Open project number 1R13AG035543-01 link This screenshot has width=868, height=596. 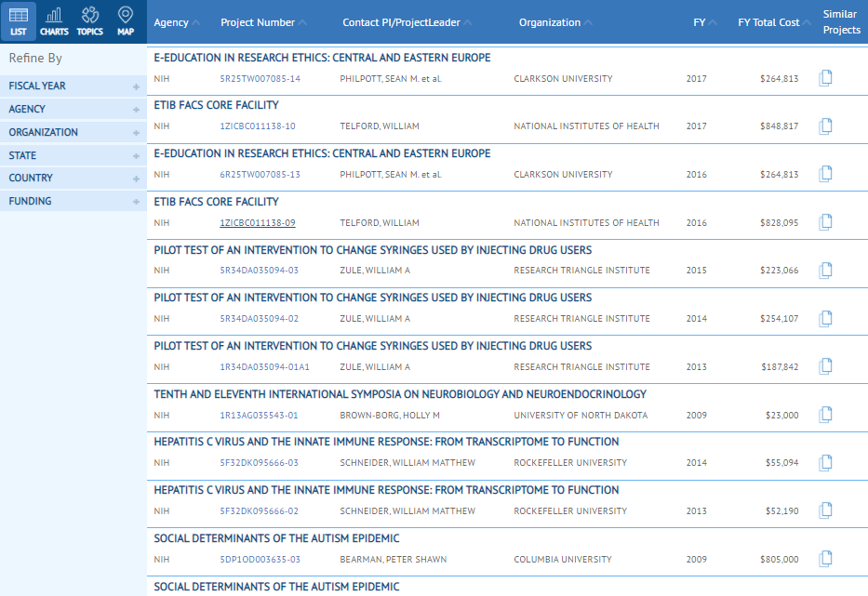click(259, 415)
